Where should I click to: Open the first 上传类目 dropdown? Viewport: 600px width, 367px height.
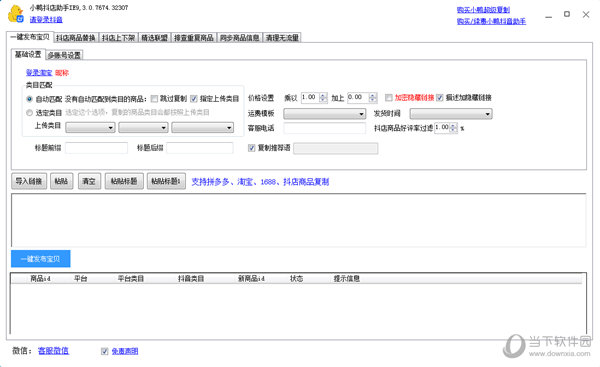[90, 127]
